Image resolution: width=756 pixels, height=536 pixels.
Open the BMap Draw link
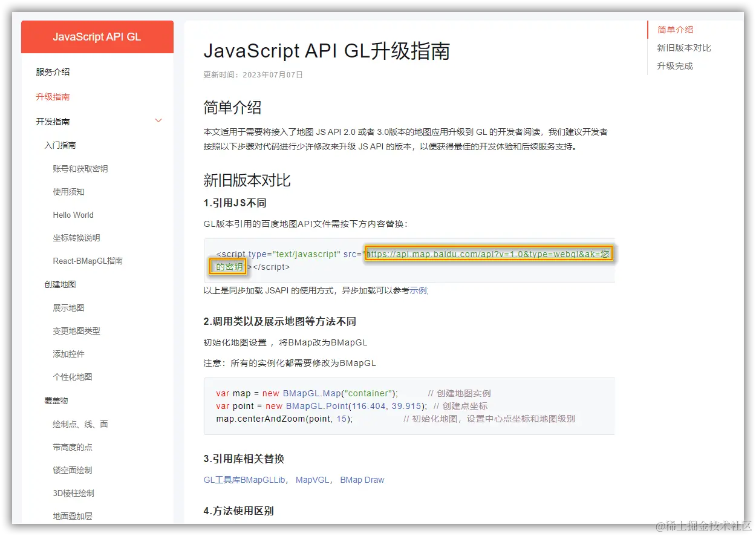pos(362,480)
